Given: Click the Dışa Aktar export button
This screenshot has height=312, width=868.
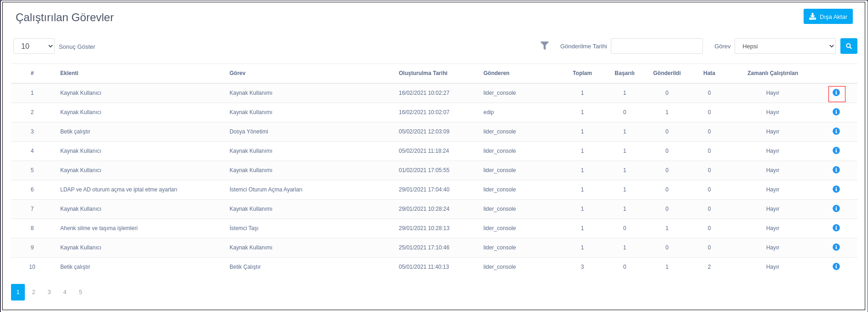Looking at the screenshot, I should (x=828, y=17).
